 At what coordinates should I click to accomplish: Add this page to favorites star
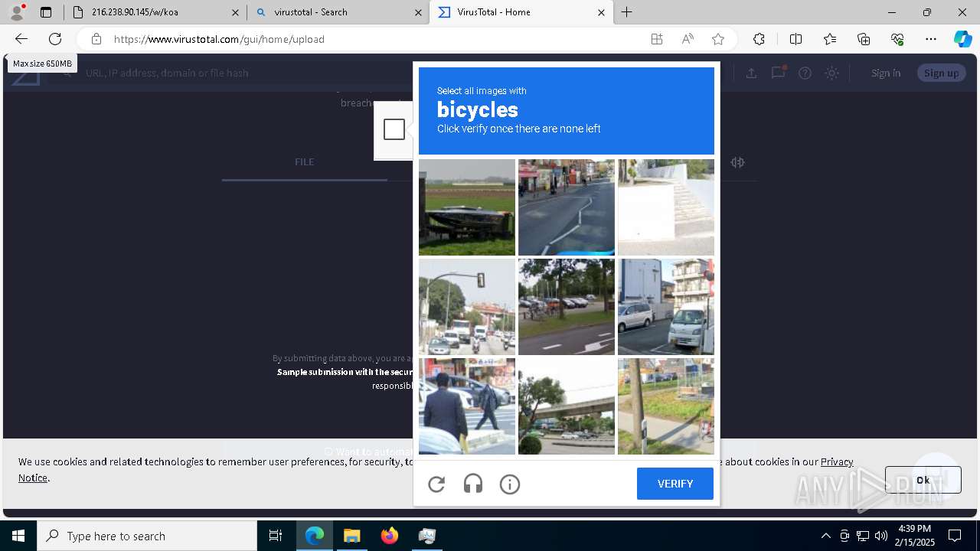(x=718, y=39)
